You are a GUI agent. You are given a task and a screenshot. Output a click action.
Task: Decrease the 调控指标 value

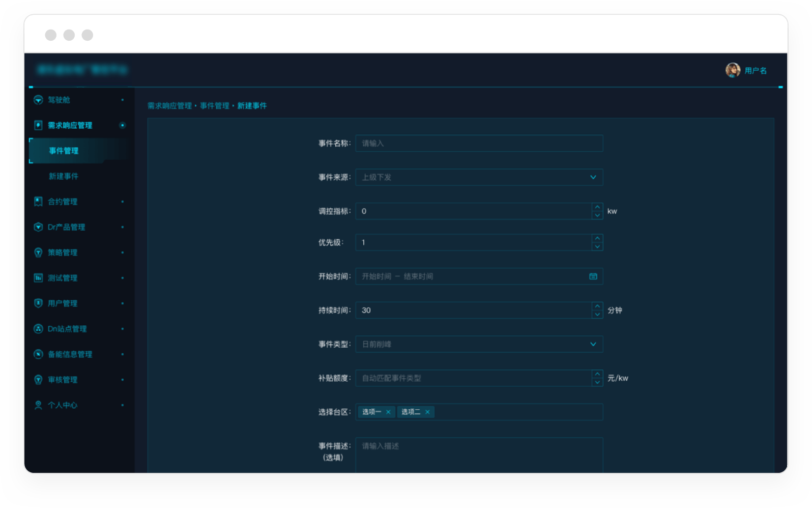point(597,215)
